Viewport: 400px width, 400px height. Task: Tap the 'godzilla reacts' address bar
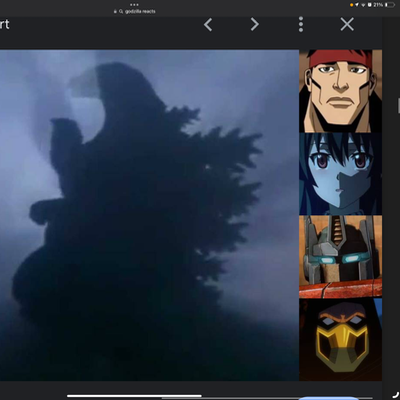135,11
